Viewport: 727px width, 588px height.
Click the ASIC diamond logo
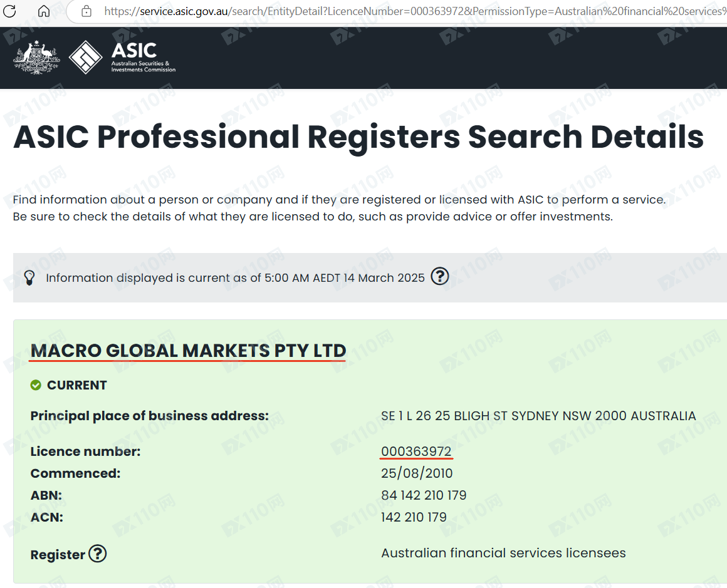click(x=86, y=58)
